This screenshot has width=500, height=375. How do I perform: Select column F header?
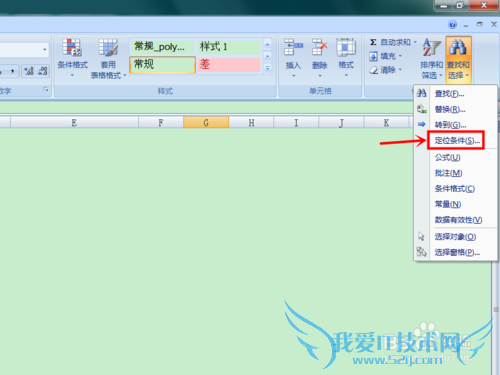[x=161, y=123]
